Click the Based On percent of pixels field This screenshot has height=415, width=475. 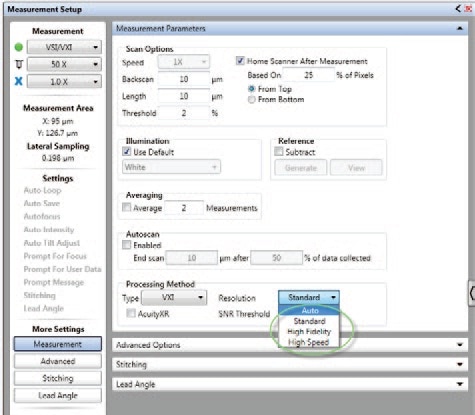point(308,75)
